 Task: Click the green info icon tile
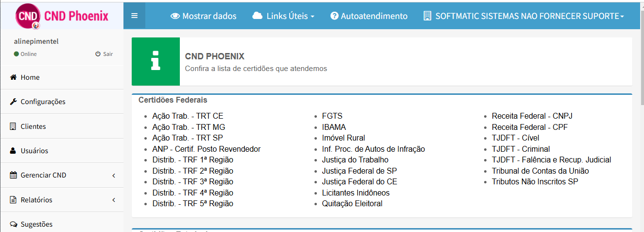tap(156, 61)
